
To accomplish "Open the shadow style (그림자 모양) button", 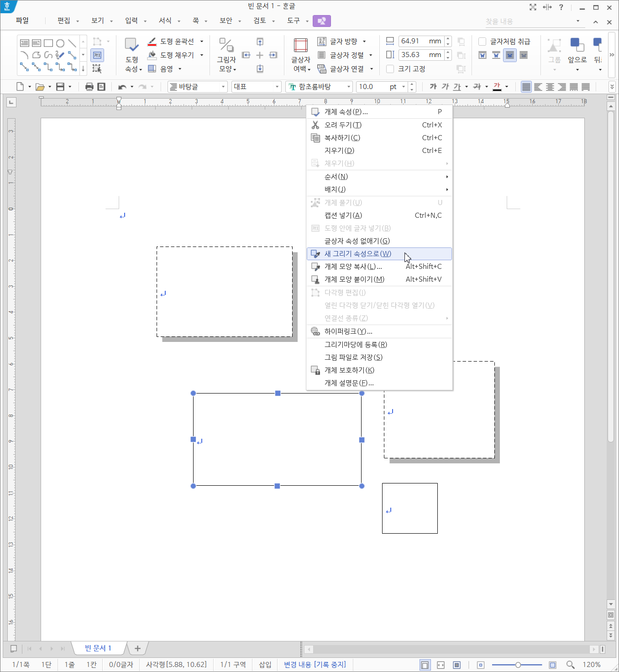I will (x=226, y=55).
